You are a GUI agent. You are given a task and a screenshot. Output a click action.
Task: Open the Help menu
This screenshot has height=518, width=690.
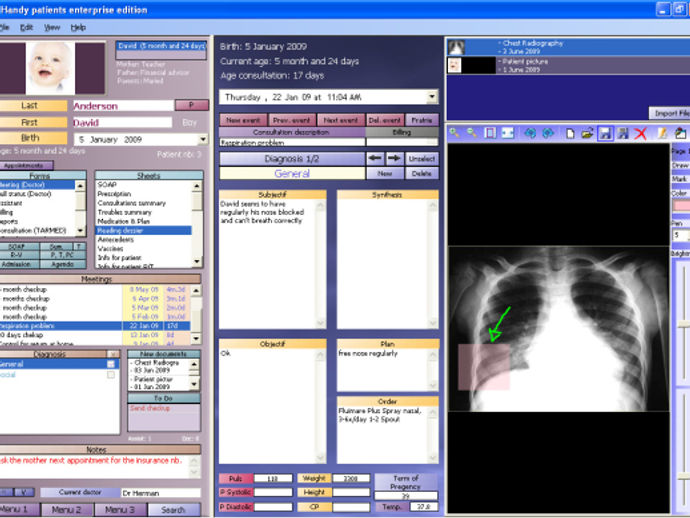[78, 27]
